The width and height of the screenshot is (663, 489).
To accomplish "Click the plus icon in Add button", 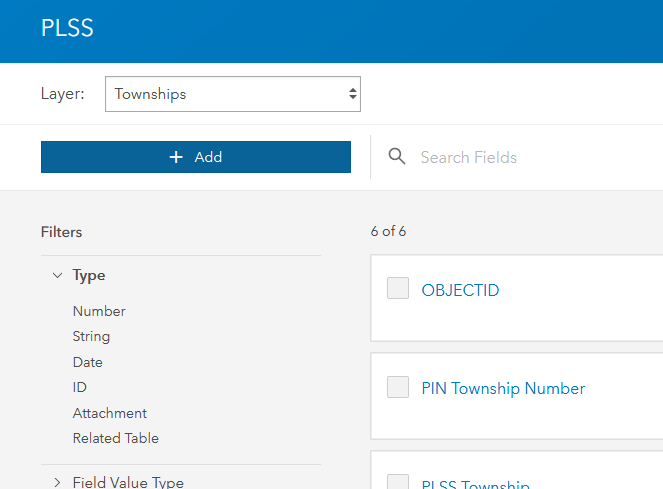I will 176,157.
